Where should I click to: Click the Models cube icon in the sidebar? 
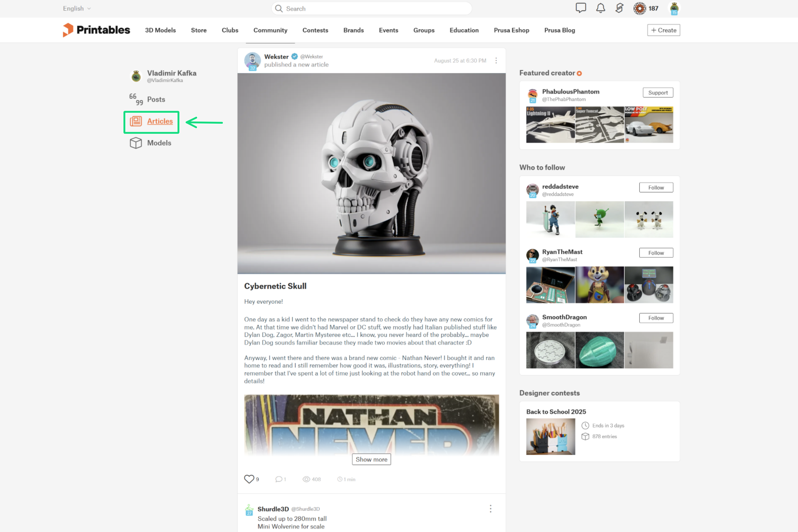[136, 143]
